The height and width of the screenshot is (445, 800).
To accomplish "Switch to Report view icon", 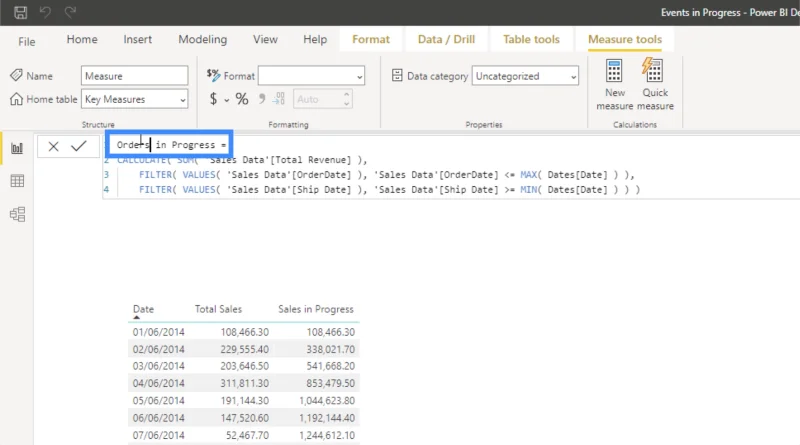I will 17,149.
